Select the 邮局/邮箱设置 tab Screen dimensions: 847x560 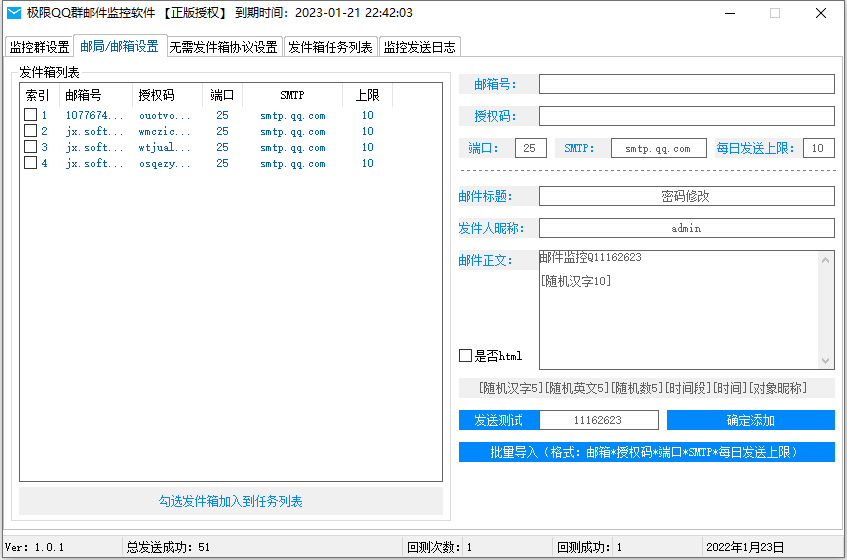[119, 46]
